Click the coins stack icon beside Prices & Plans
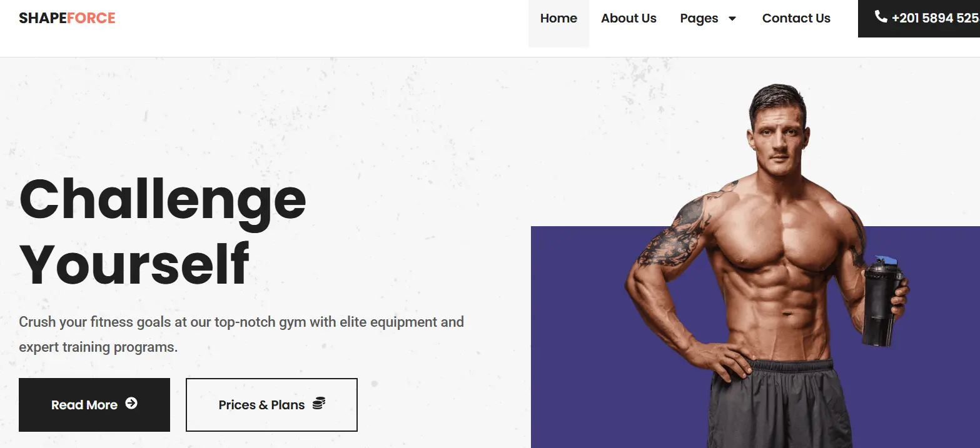Image resolution: width=980 pixels, height=448 pixels. click(x=319, y=404)
